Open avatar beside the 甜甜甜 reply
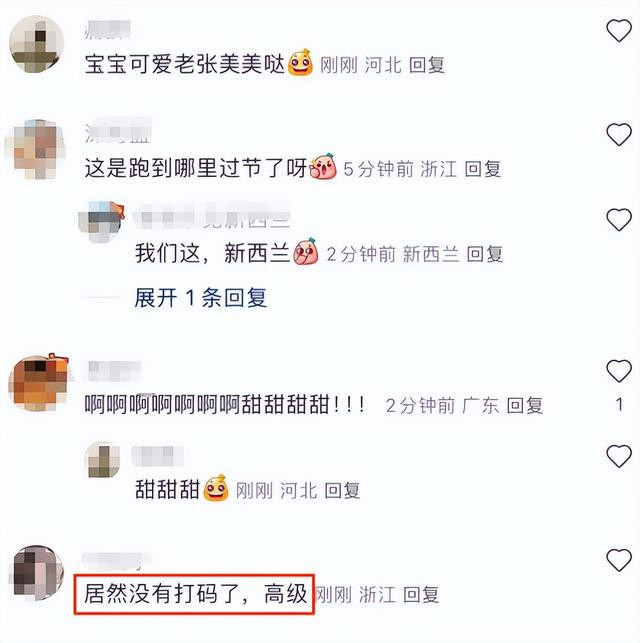This screenshot has width=640, height=643. point(102,460)
